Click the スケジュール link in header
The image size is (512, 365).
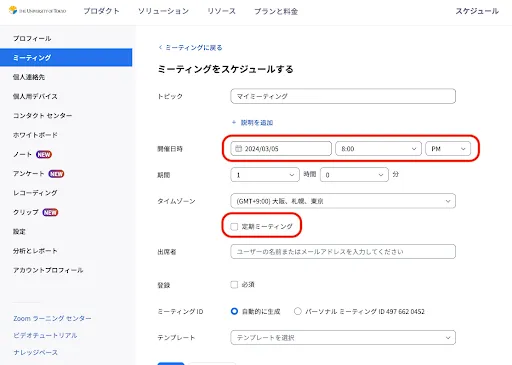tap(477, 11)
